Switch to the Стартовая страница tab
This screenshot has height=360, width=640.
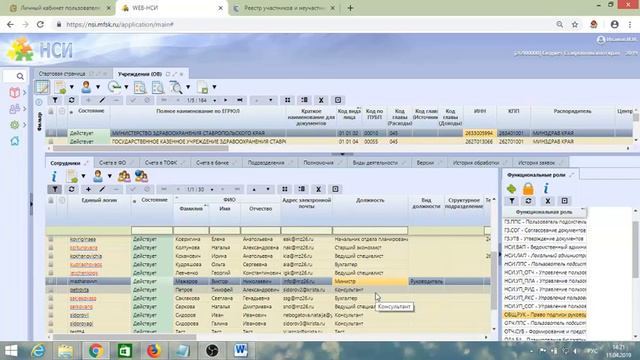(x=62, y=74)
